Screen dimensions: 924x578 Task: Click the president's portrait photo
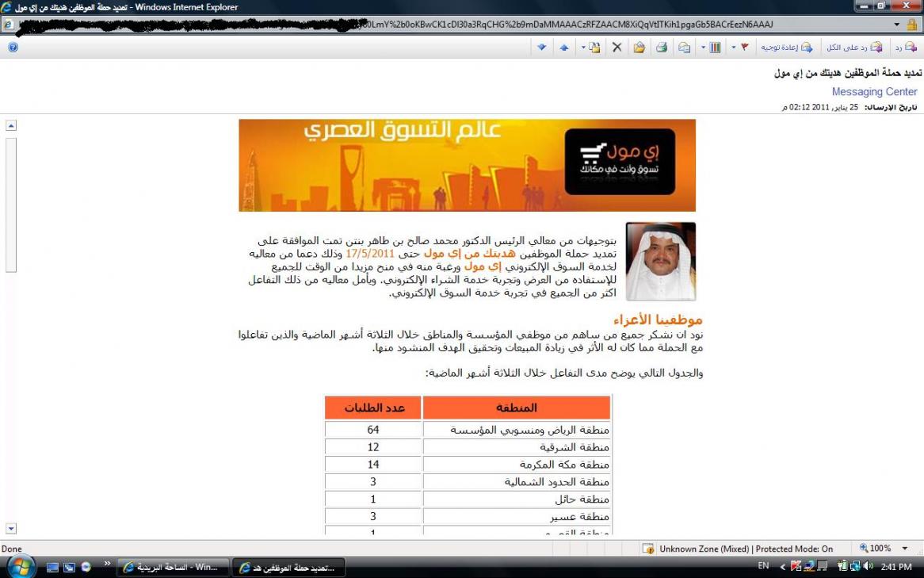click(x=661, y=262)
